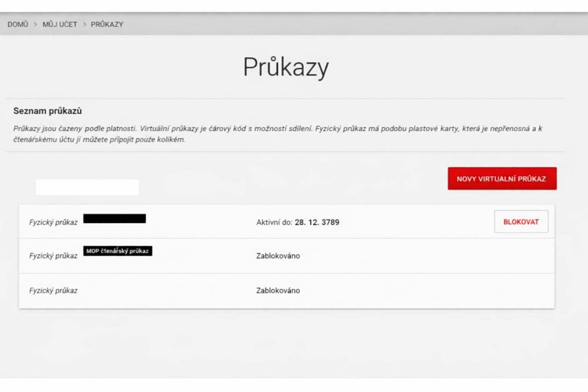Click the Seznam průkazů heading
This screenshot has width=588, height=392.
click(47, 111)
